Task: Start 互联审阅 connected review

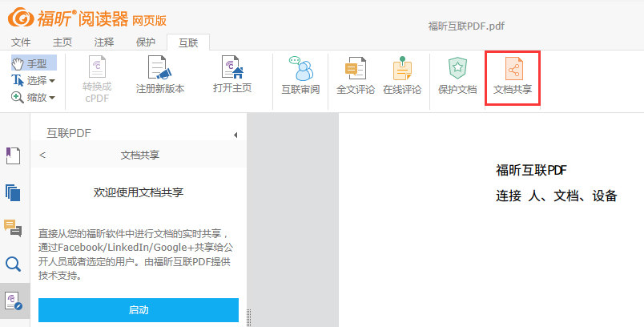Action: click(x=300, y=75)
